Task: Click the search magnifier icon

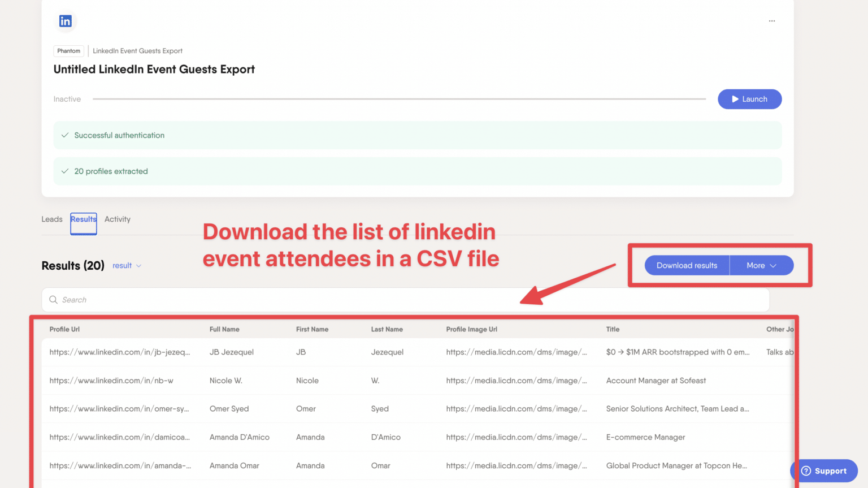Action: pos(53,300)
